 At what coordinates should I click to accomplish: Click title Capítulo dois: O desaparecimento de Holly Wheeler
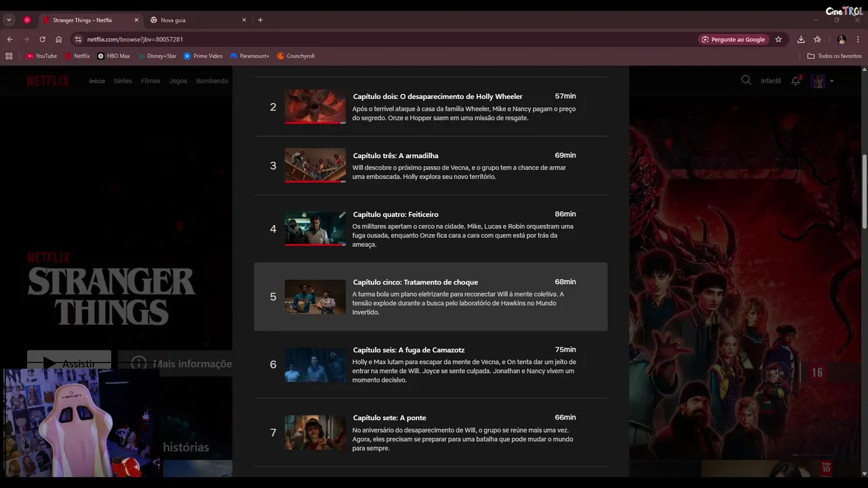437,97
